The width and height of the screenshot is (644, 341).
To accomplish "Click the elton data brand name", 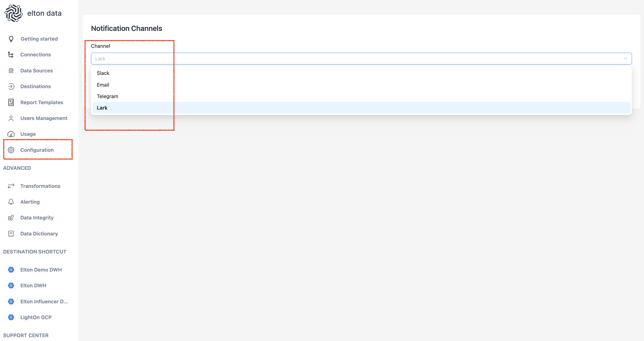I will click(x=44, y=13).
